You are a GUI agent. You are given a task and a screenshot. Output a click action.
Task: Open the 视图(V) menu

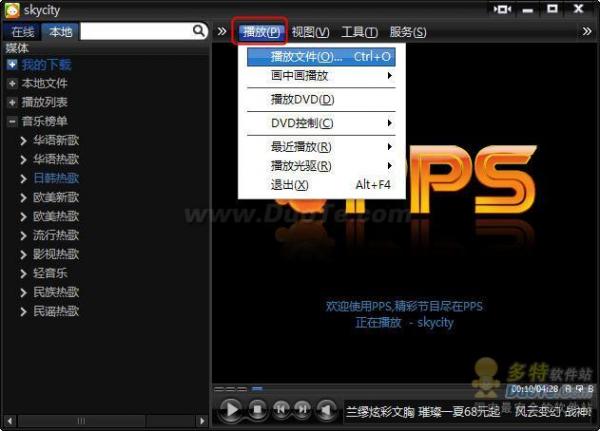311,32
